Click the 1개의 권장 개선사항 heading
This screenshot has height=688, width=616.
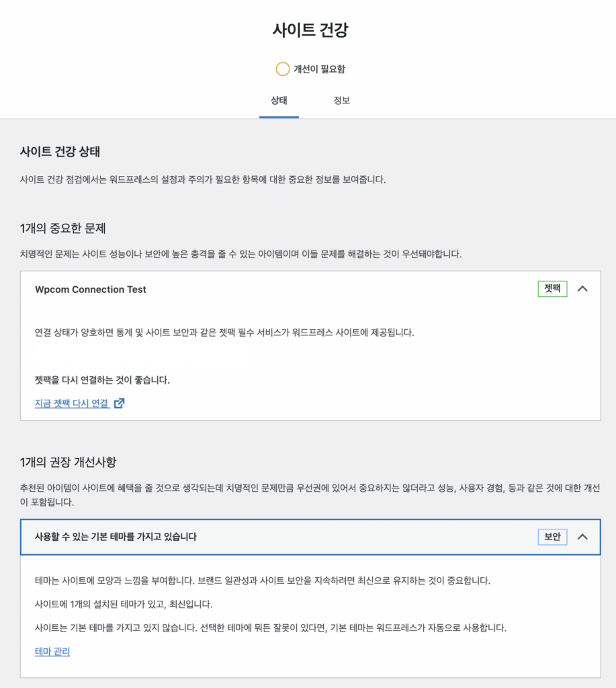[x=69, y=462]
